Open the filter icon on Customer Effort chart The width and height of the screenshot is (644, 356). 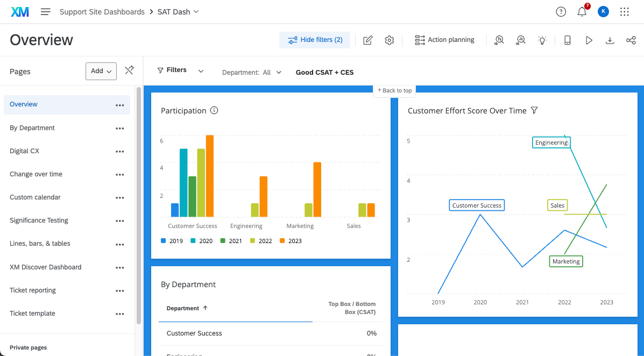534,110
